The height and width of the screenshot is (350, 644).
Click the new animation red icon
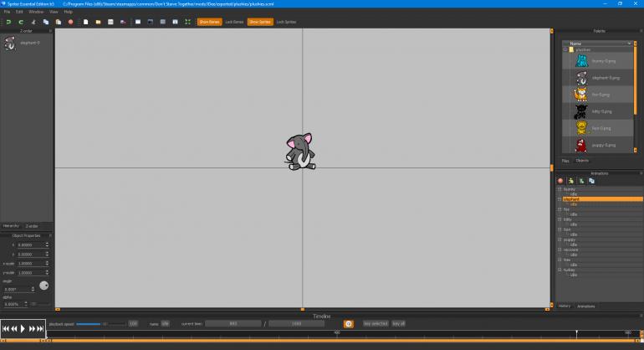[x=560, y=180]
